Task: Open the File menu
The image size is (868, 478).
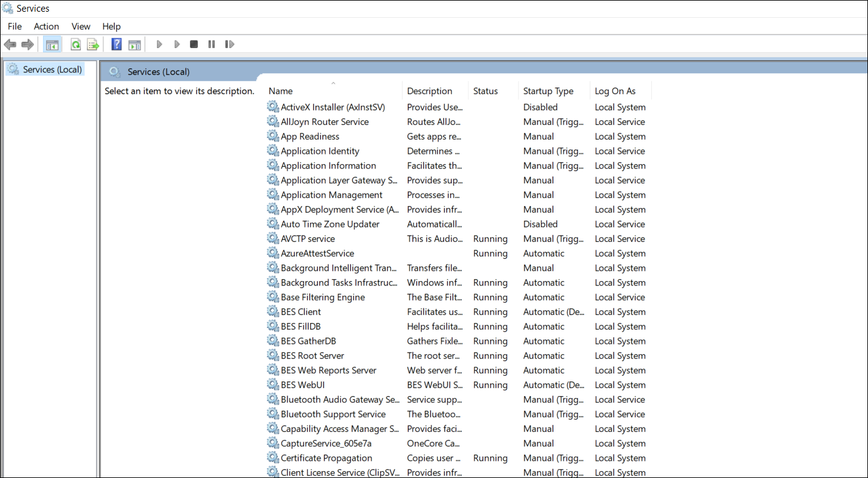Action: click(x=15, y=26)
